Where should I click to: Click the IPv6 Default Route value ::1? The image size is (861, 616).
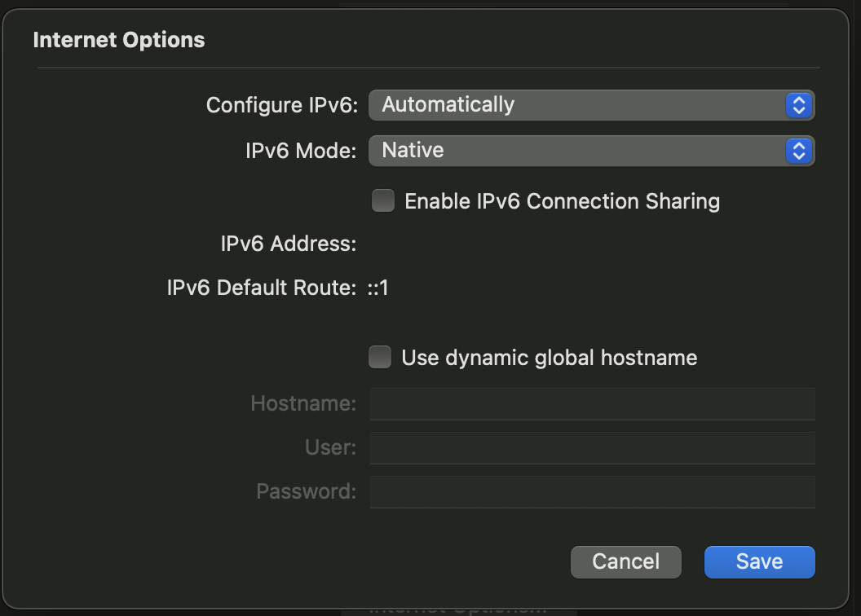[378, 288]
